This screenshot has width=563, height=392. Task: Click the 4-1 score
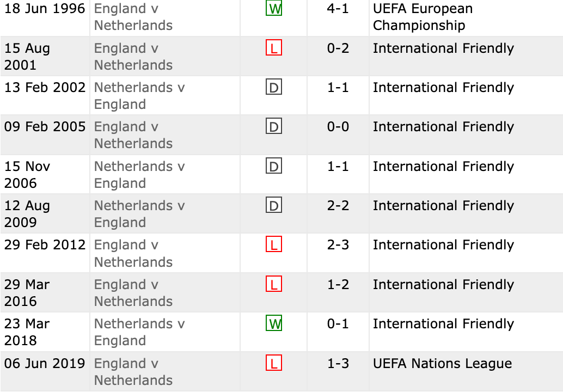click(x=338, y=9)
